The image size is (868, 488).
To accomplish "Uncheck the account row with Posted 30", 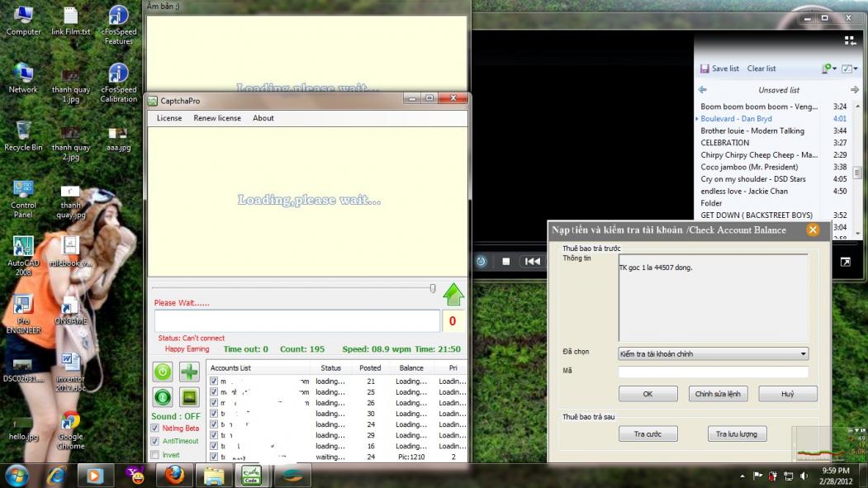I will pos(214,414).
